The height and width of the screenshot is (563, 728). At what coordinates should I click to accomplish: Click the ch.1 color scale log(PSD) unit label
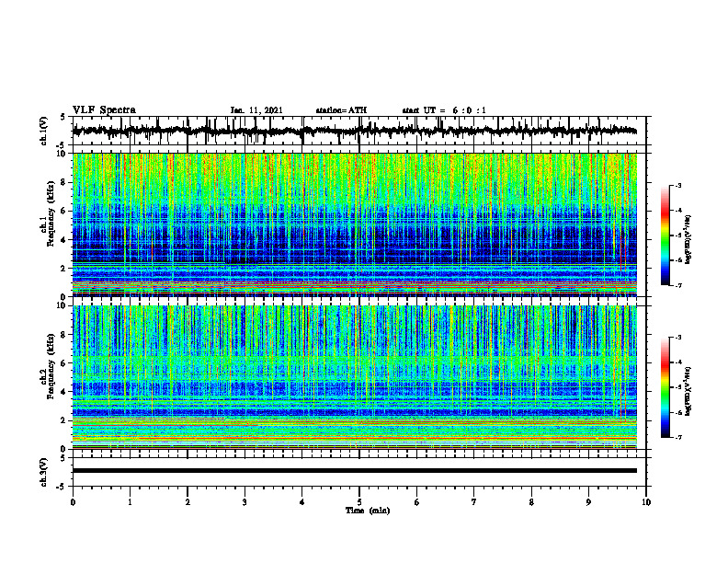point(688,239)
